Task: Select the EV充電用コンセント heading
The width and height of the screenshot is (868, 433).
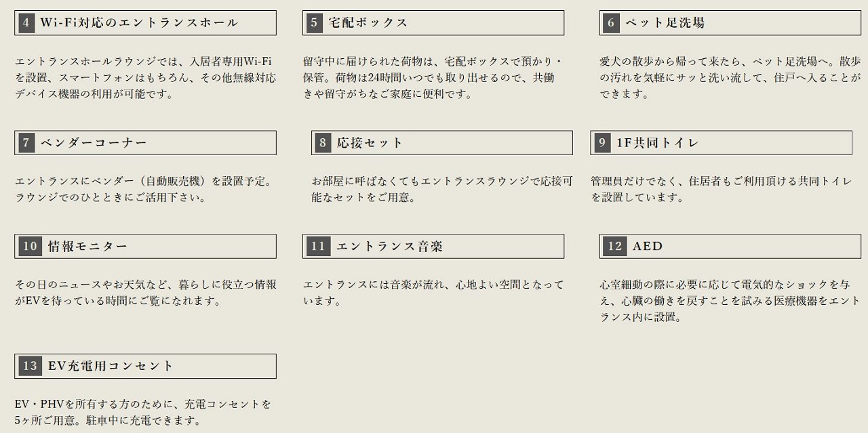Action: [111, 367]
